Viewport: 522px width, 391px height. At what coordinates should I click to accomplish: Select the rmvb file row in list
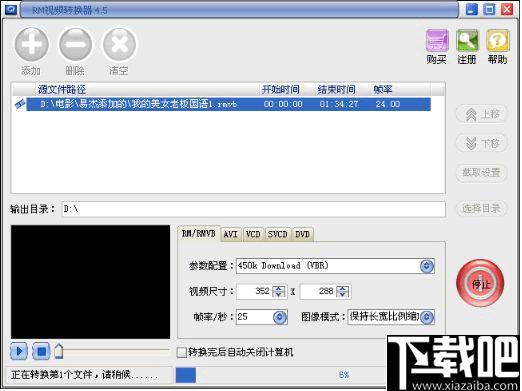click(228, 104)
